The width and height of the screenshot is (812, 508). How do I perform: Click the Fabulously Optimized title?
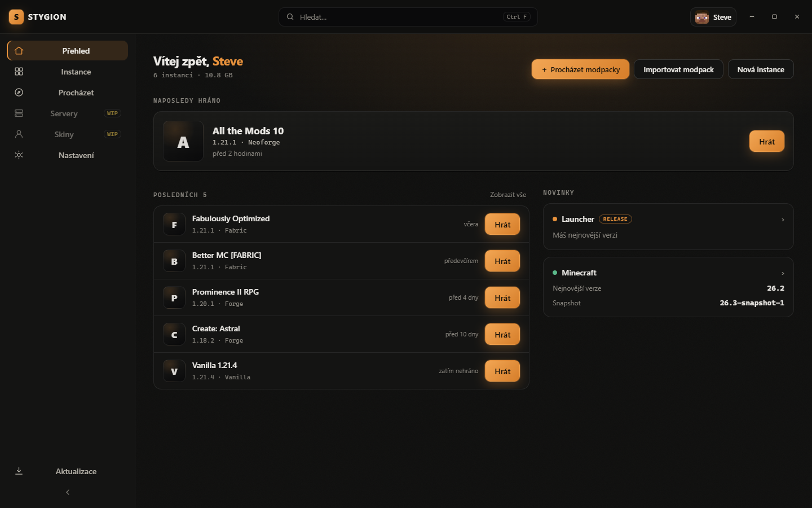coord(231,218)
